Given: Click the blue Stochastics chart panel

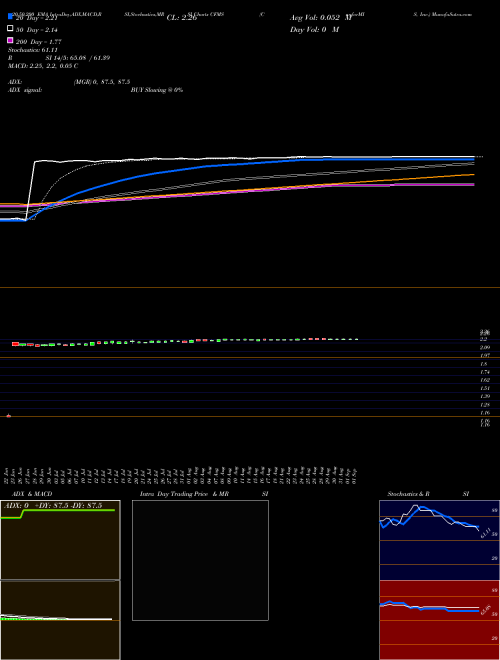Looking at the screenshot, I should [x=439, y=540].
